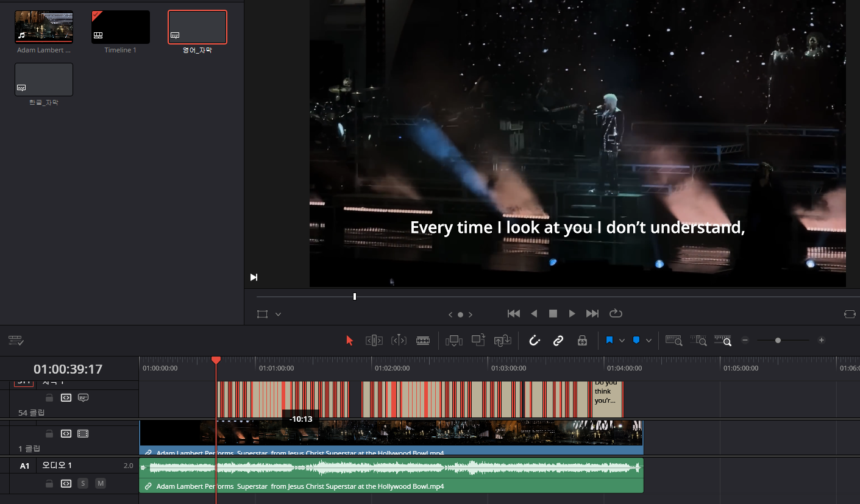
Task: Select the Blade Edit Mode tool
Action: click(423, 341)
